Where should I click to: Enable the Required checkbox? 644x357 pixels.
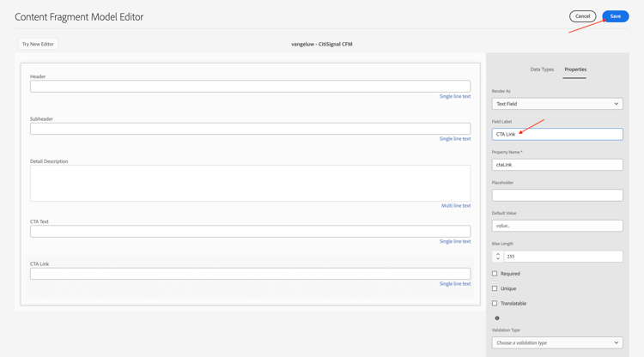coord(495,274)
